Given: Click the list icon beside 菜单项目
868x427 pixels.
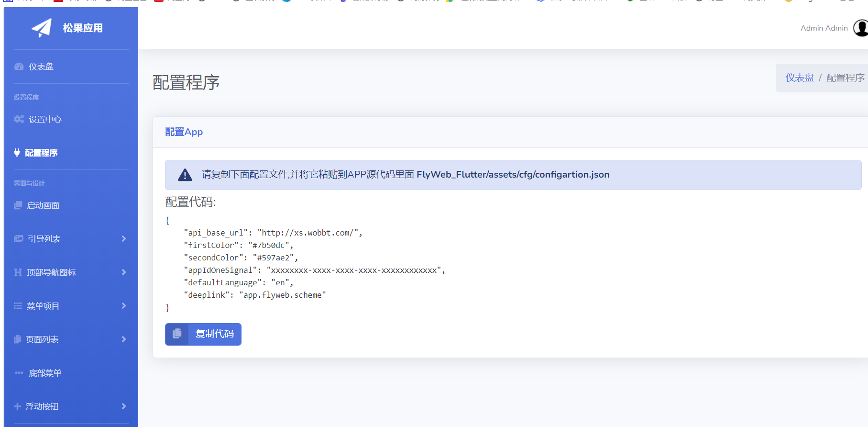Looking at the screenshot, I should (18, 306).
